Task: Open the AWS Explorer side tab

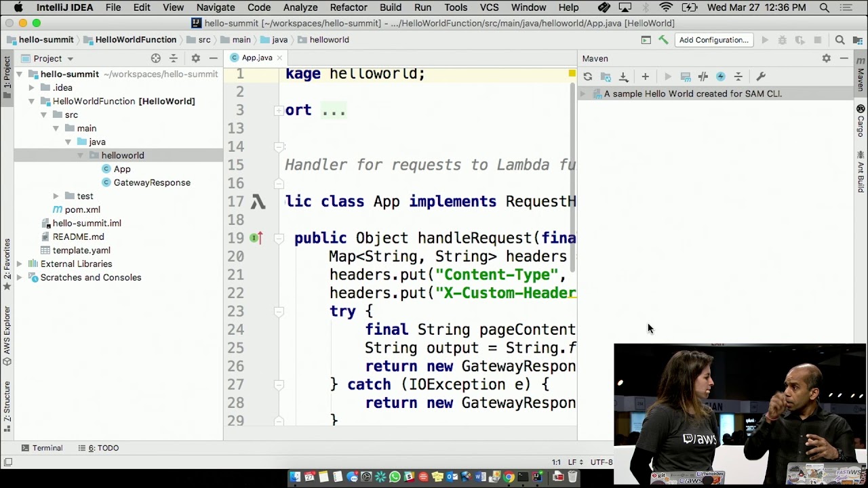Action: click(x=7, y=335)
